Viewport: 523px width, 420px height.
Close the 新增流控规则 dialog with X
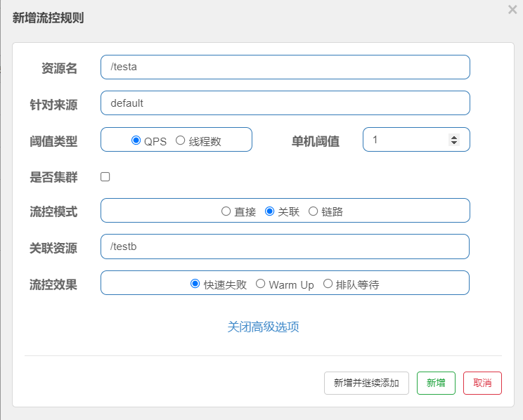(512, 9)
